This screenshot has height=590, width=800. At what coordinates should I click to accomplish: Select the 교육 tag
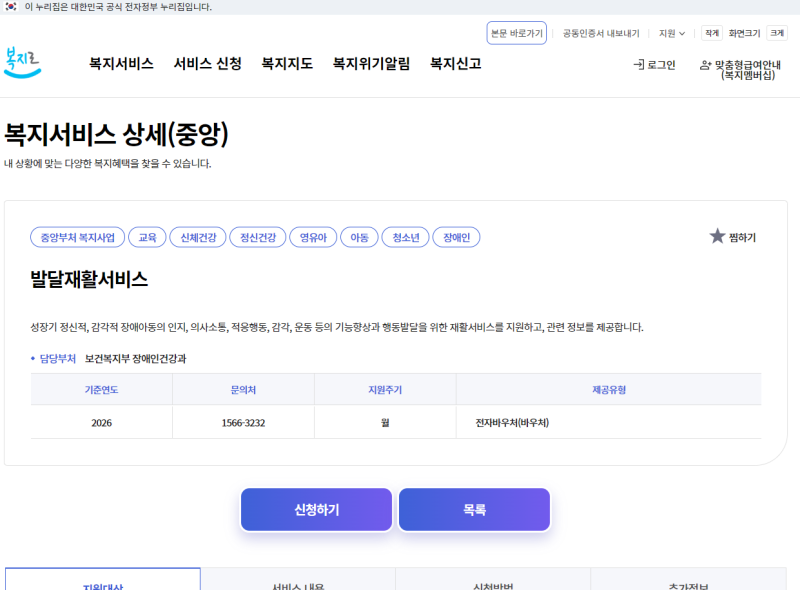[147, 237]
